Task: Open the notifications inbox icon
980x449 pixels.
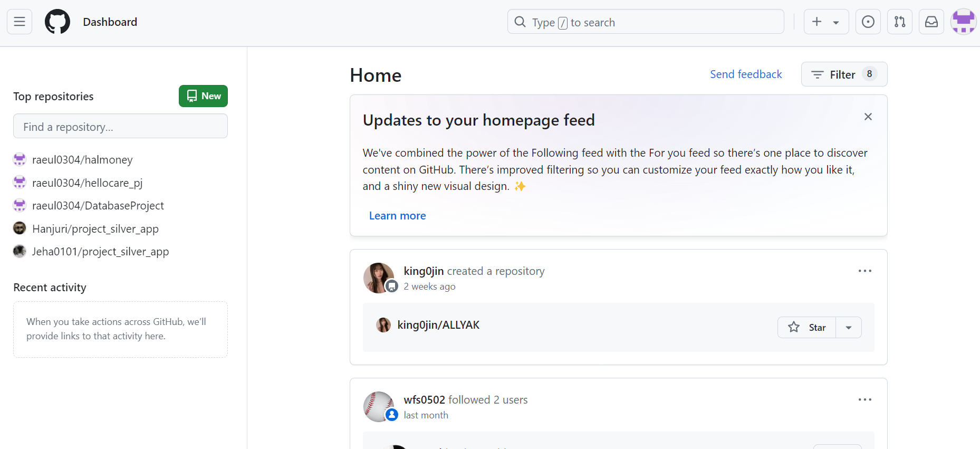Action: (x=931, y=22)
